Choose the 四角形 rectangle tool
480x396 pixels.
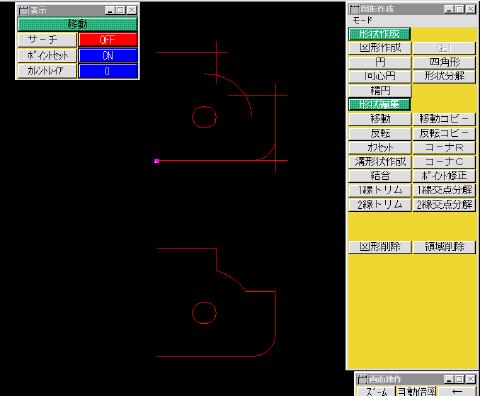point(444,62)
